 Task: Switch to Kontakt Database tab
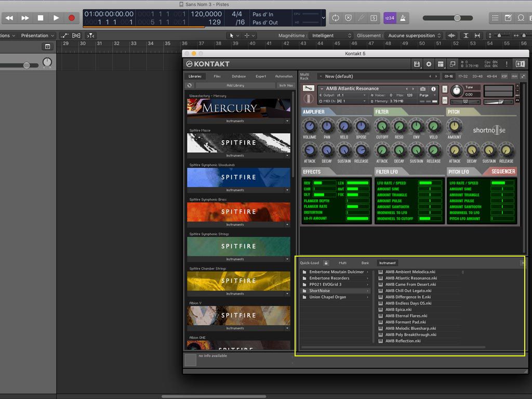click(x=239, y=76)
